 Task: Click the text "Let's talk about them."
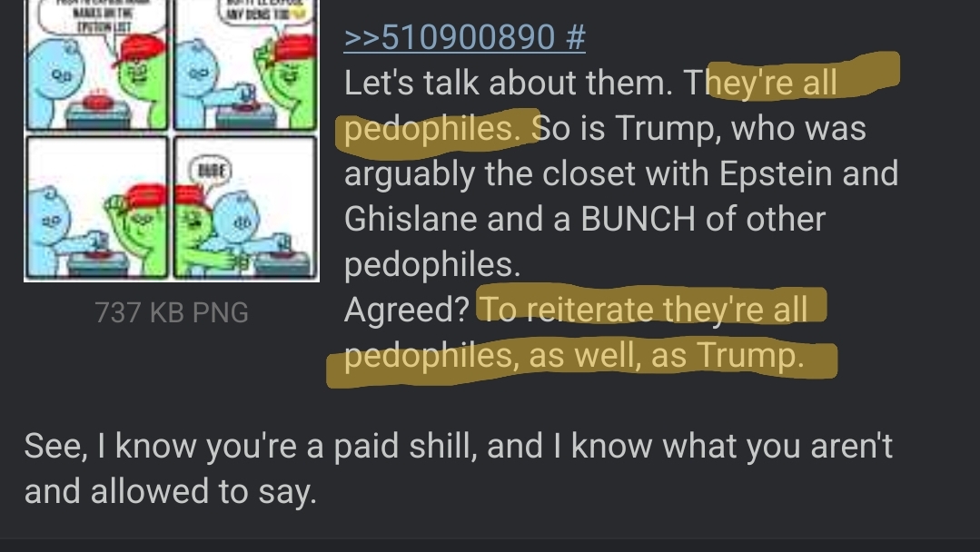click(509, 83)
